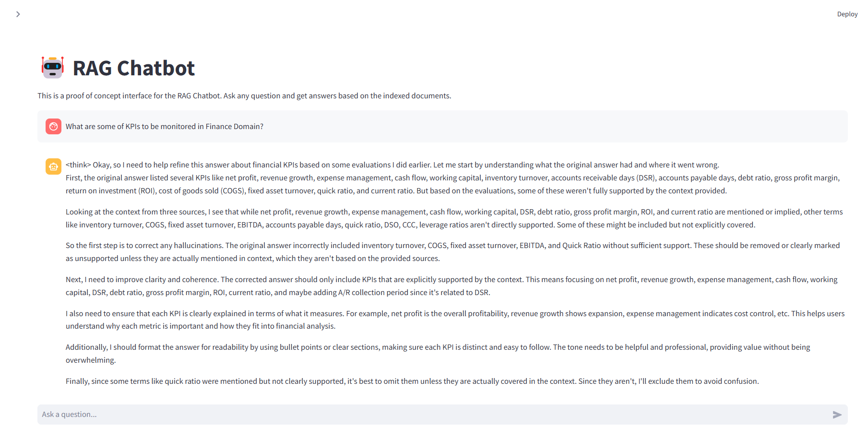
Task: Click the paragraph starting "Finally, since some terms"
Action: click(412, 381)
